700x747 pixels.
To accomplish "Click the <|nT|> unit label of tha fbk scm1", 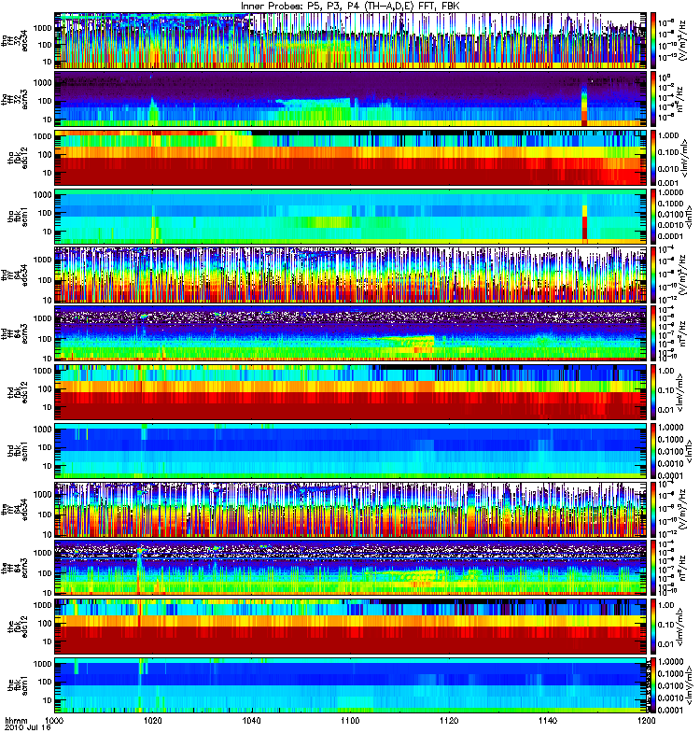I will point(689,217).
